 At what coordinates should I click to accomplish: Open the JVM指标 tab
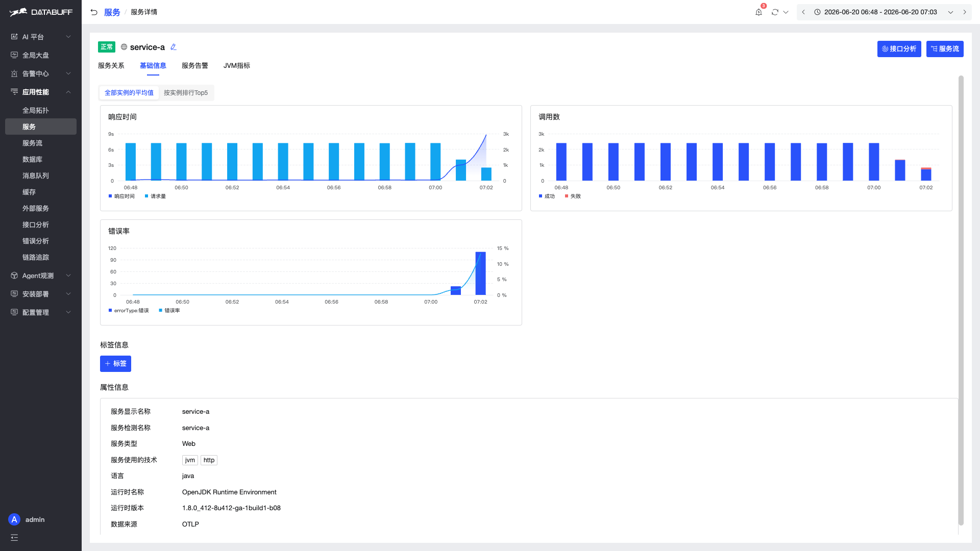click(x=237, y=66)
